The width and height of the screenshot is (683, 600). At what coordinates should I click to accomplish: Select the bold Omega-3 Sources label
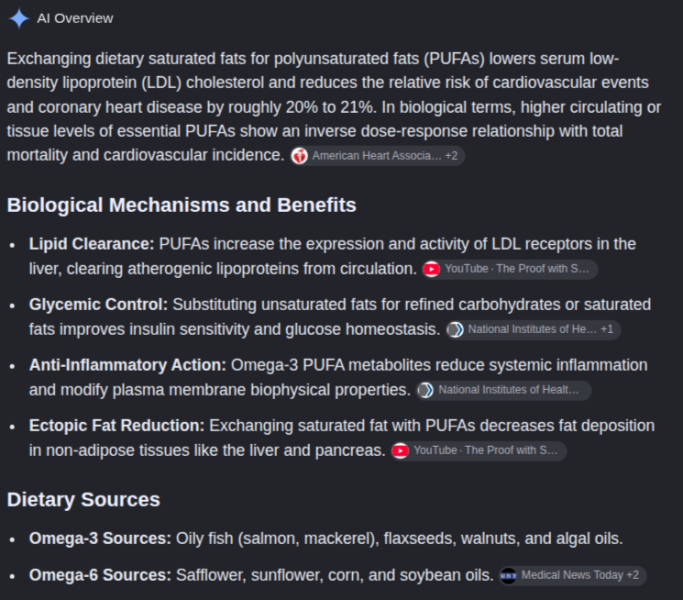coord(100,539)
